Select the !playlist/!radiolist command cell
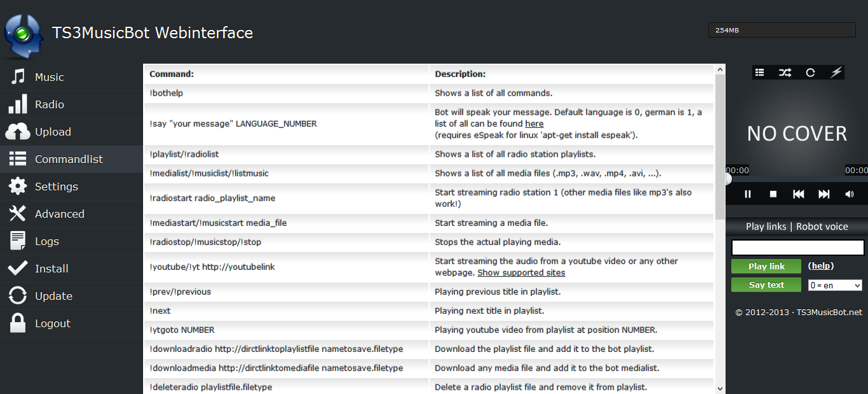Viewport: 868px width, 394px height. [x=286, y=154]
